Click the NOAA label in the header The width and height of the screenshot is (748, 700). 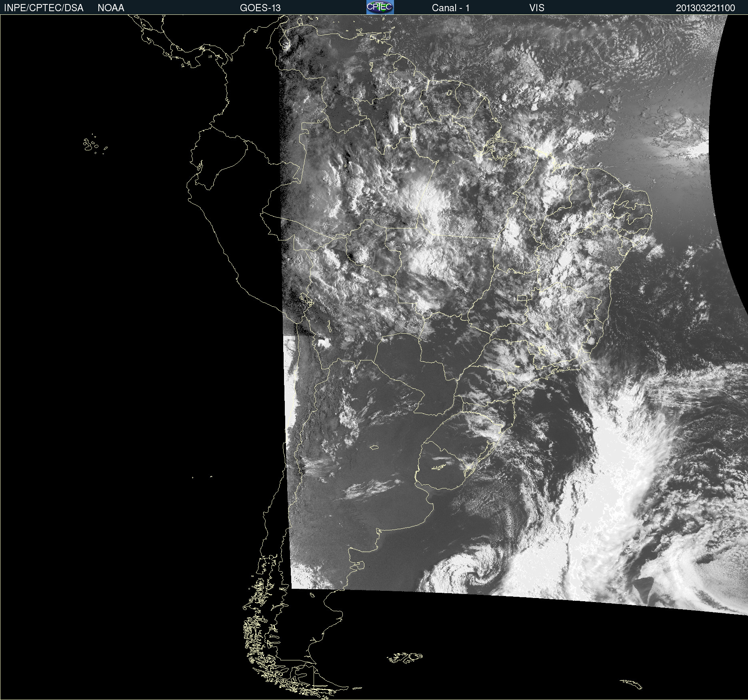pos(111,8)
